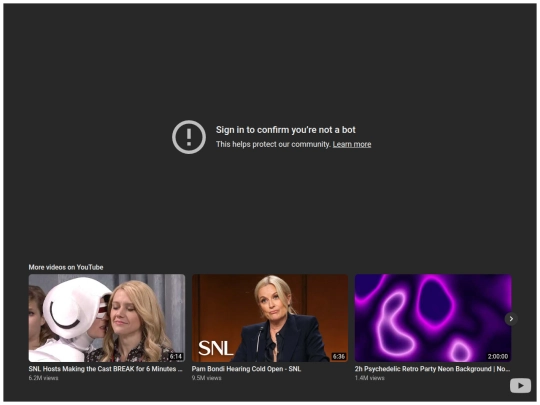Click the "6.2M views" text
This screenshot has height=405, width=540.
coord(43,378)
